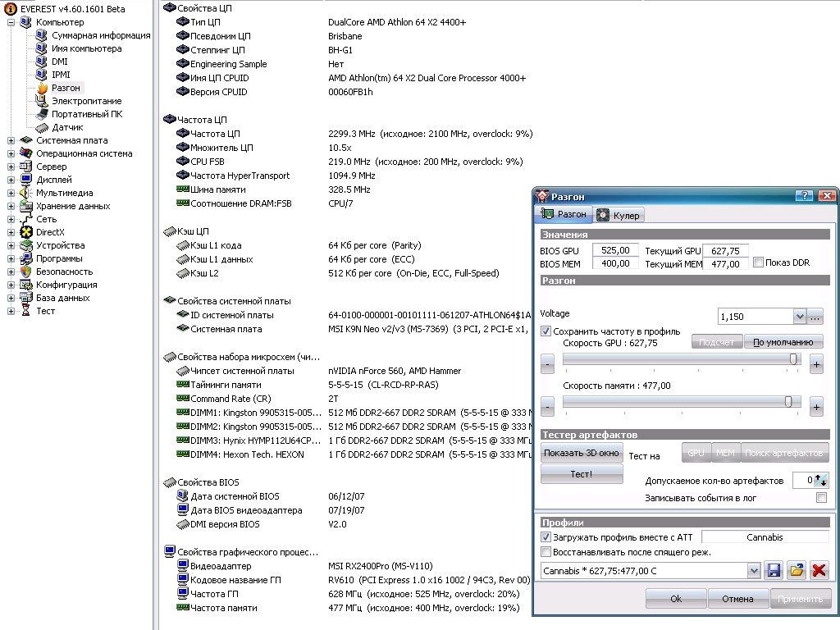Toggle Загружать профиль вместе с ATT
Viewport: 840px width, 630px height.
pos(546,536)
